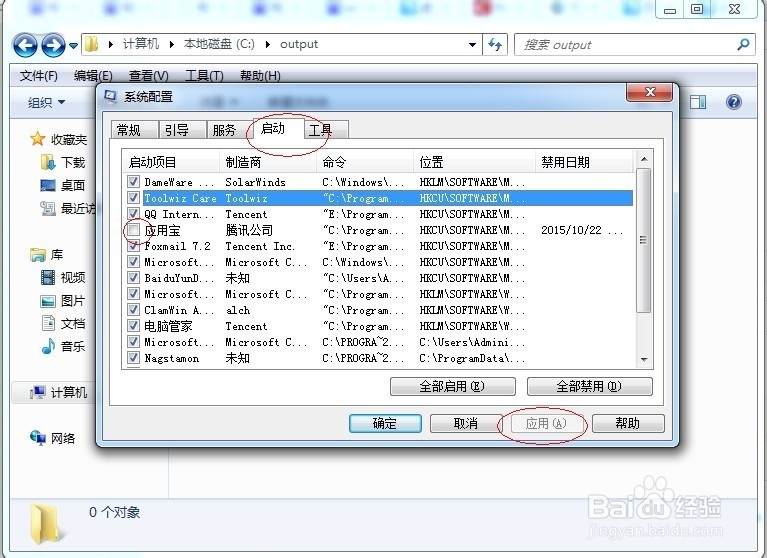Click the refresh icon beside address bar
This screenshot has height=558, width=767.
click(x=495, y=45)
